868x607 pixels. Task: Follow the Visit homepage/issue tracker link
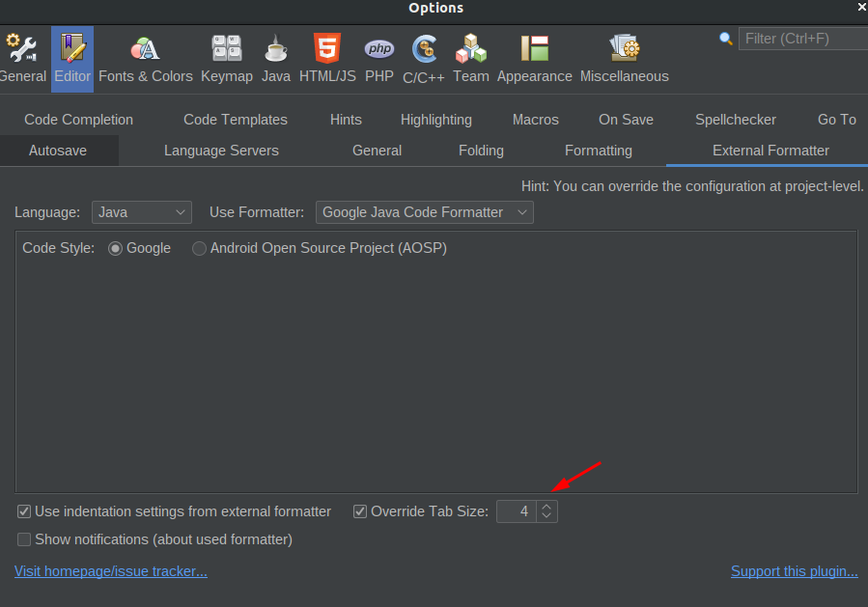(110, 570)
